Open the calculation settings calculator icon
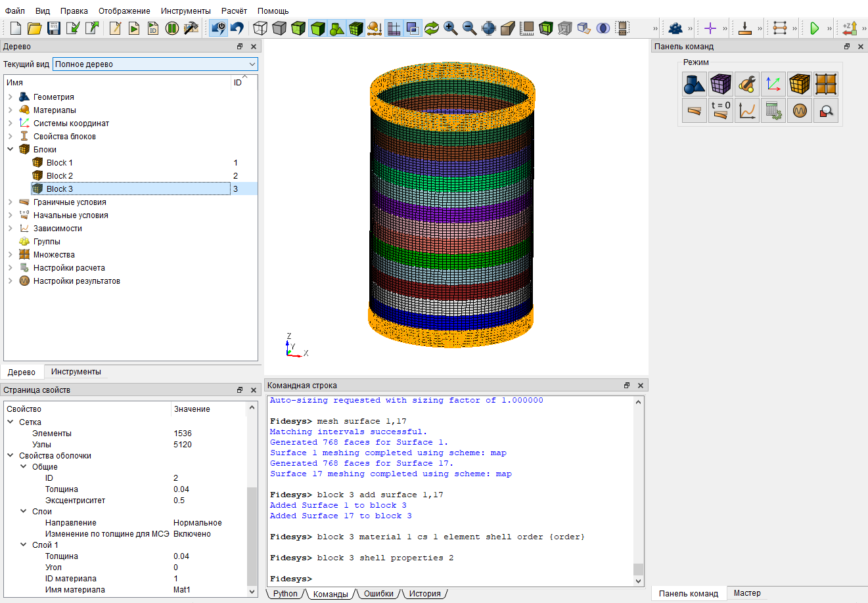The height and width of the screenshot is (603, 868). [x=773, y=110]
